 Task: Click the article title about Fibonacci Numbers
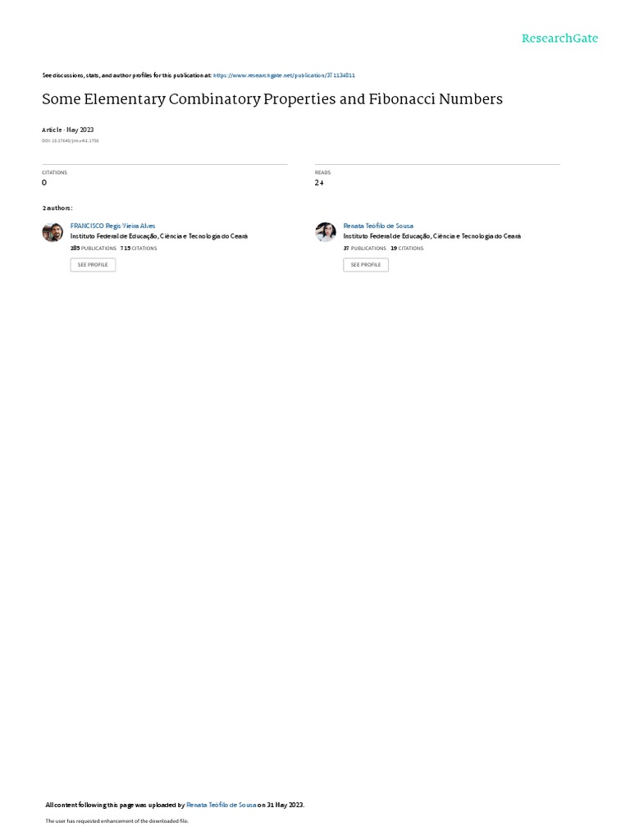(272, 99)
